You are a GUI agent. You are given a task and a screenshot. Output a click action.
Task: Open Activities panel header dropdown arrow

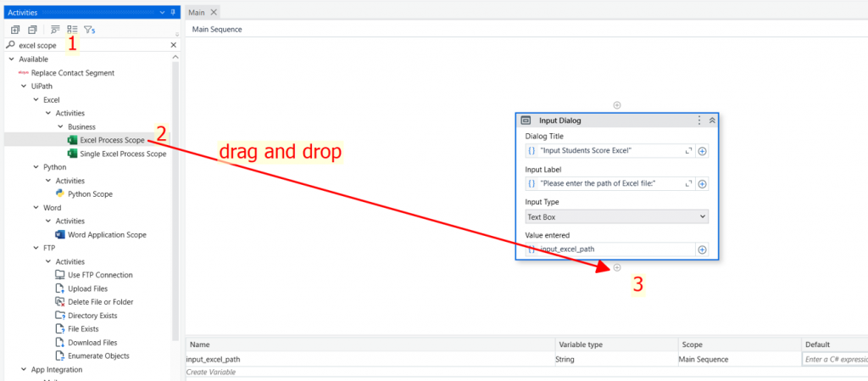point(162,12)
